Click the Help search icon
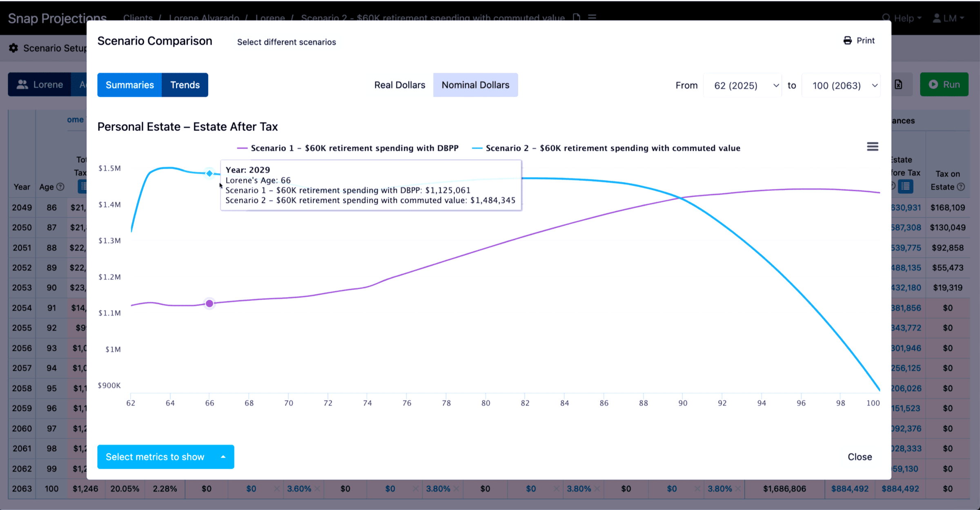980x510 pixels. pyautogui.click(x=886, y=18)
